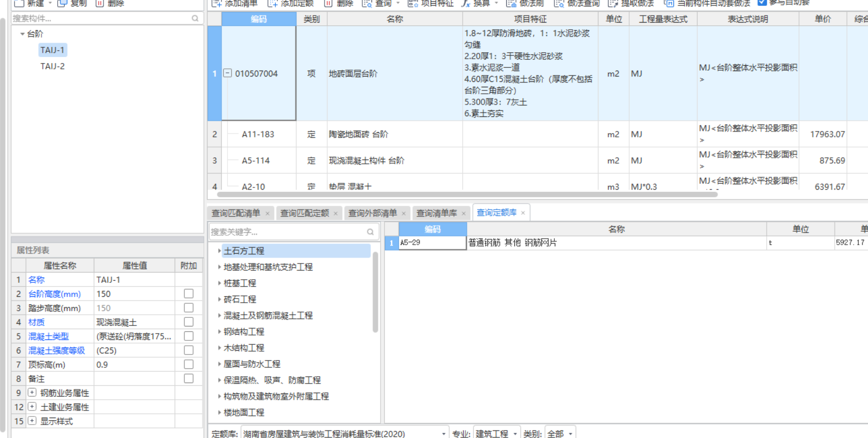Click the 项目特征 toolbar button
This screenshot has width=868, height=438.
(x=431, y=3)
